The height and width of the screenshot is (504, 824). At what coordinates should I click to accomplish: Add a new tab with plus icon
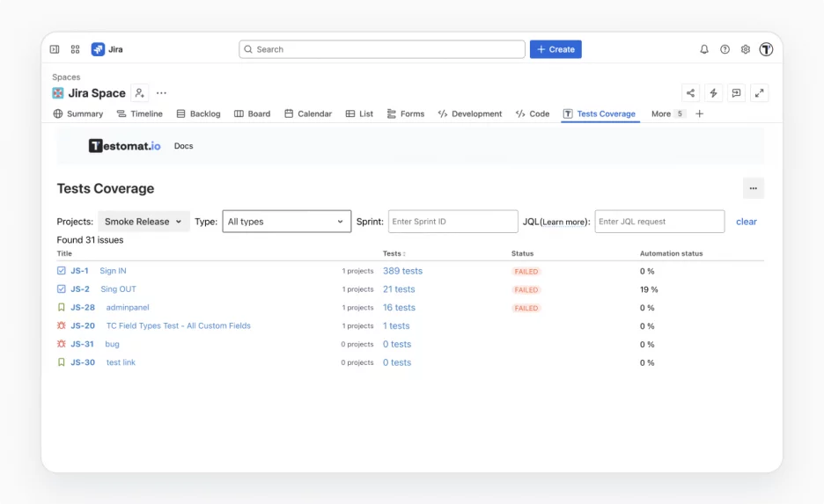tap(700, 114)
